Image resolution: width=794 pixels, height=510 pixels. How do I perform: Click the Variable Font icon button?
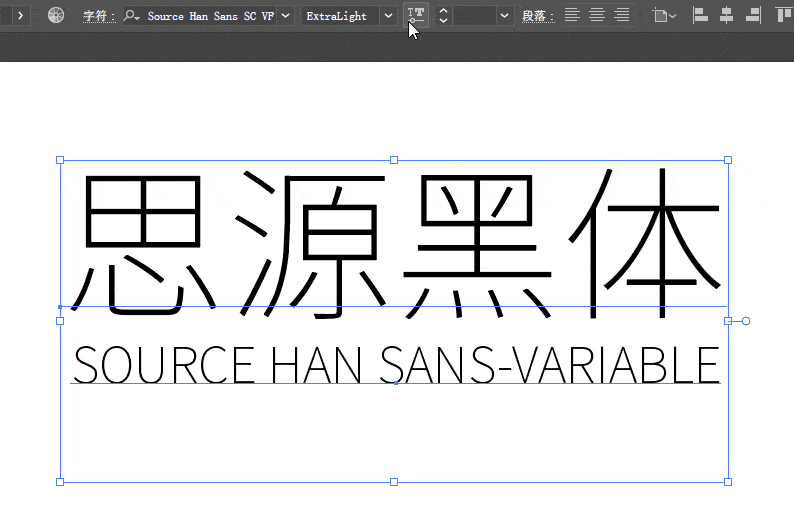click(x=416, y=15)
